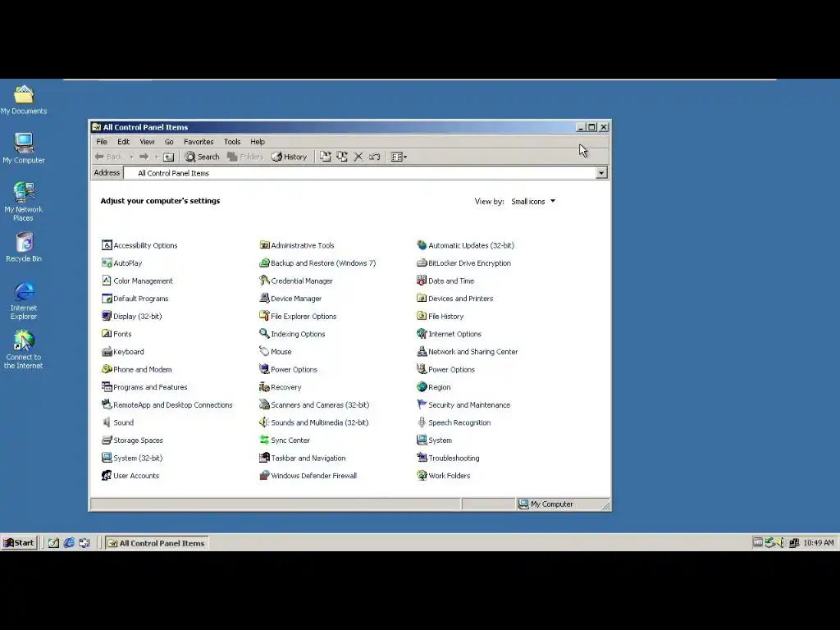Select Internet Explorer desktop icon
840x630 pixels.
pyautogui.click(x=24, y=301)
